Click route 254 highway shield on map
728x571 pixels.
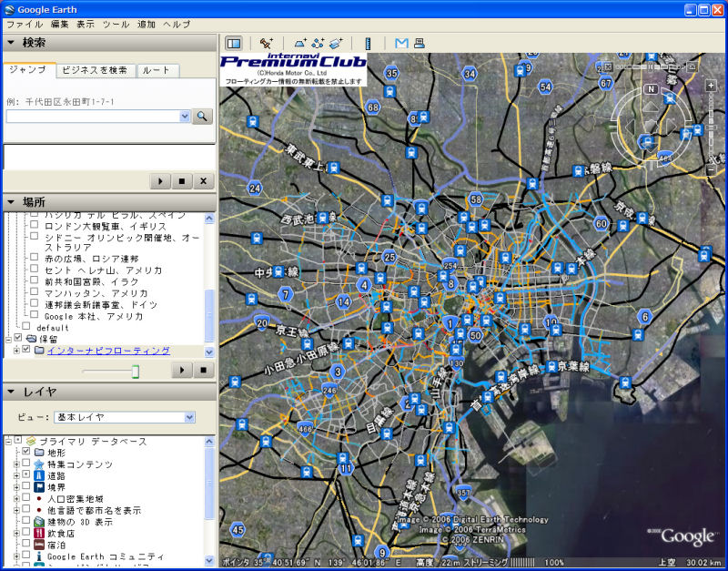click(450, 265)
